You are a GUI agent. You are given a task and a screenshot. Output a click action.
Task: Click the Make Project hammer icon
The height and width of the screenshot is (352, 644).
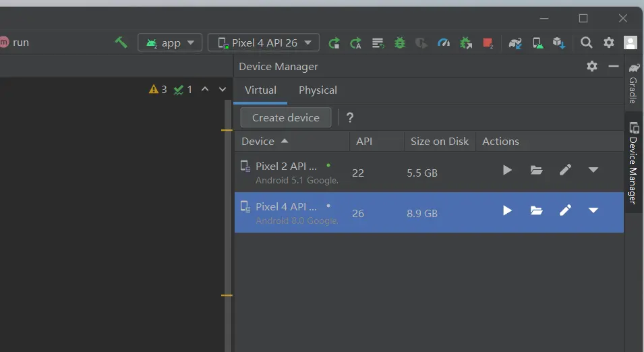pyautogui.click(x=121, y=42)
